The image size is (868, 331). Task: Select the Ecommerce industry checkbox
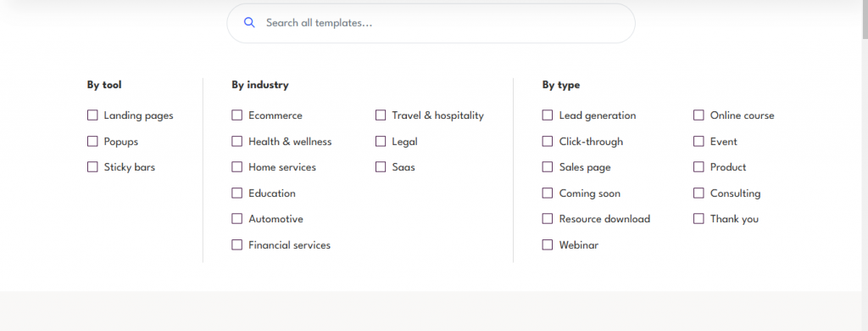[x=237, y=115]
